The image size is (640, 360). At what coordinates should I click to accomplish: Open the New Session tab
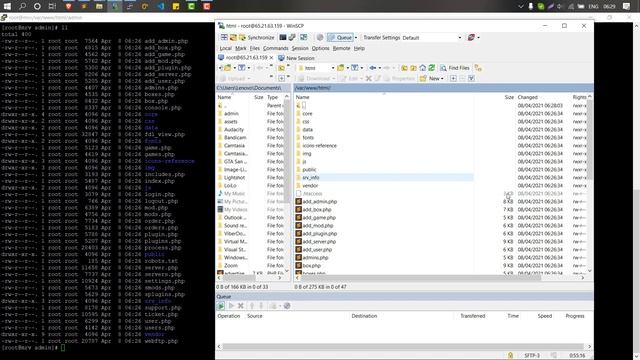296,58
